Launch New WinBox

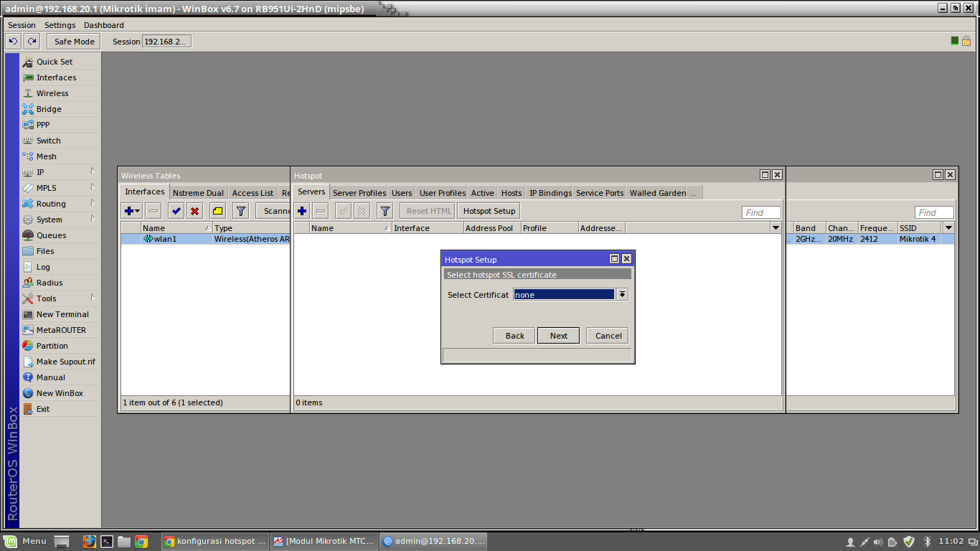point(60,393)
